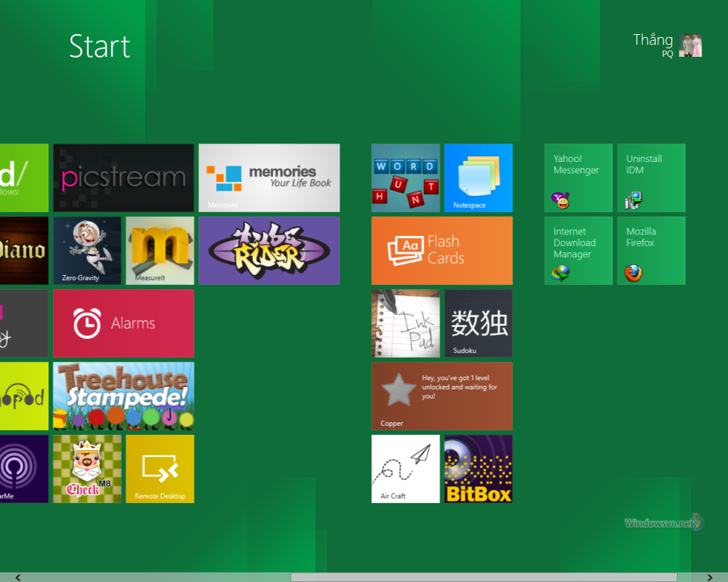Open the Remote Desktop tile
Viewport: 728px width, 582px height.
tap(160, 469)
